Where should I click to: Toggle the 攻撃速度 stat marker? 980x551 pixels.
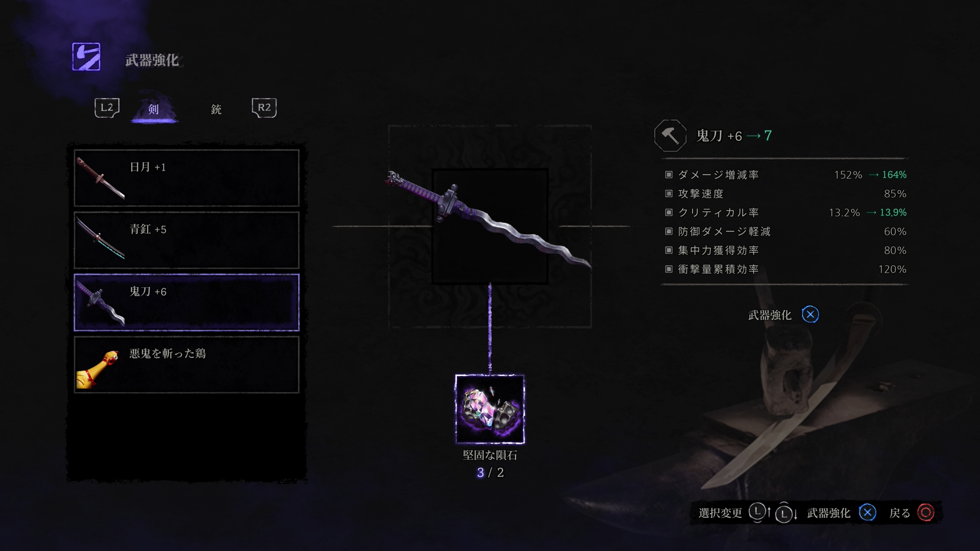point(669,193)
